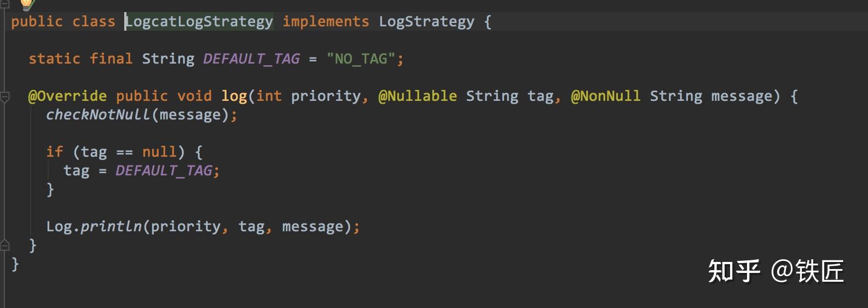Viewport: 868px width, 308px height.
Task: Click the yellow lightbulb intention icon
Action: pos(26,4)
